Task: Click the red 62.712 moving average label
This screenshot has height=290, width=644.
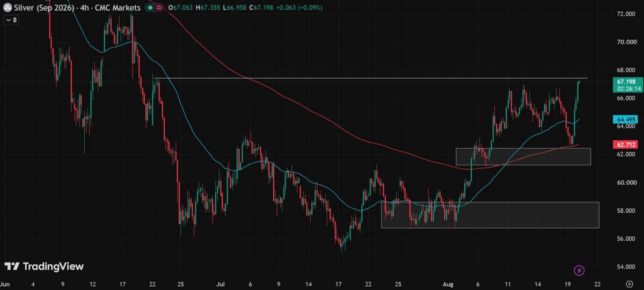Action: coord(624,144)
